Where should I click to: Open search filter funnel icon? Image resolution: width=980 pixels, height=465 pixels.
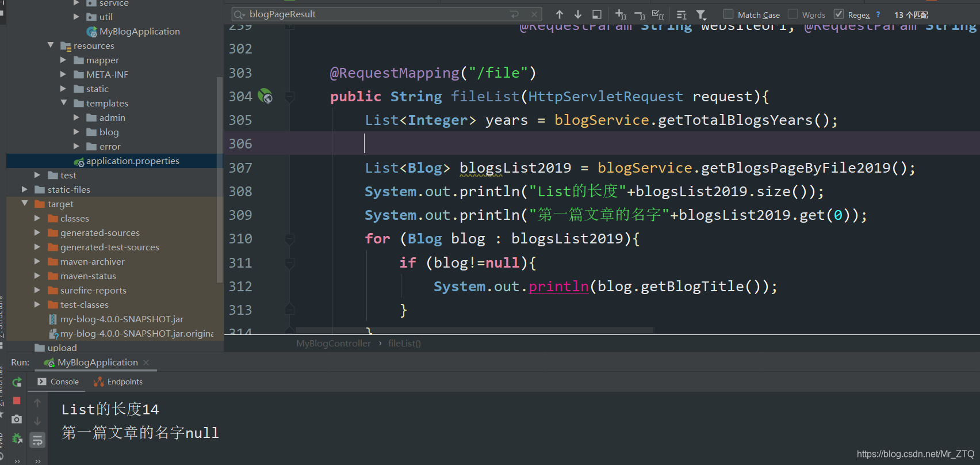701,15
